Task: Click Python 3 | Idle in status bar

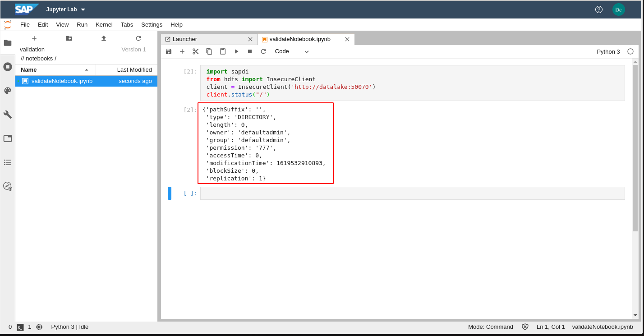Action: [70, 327]
